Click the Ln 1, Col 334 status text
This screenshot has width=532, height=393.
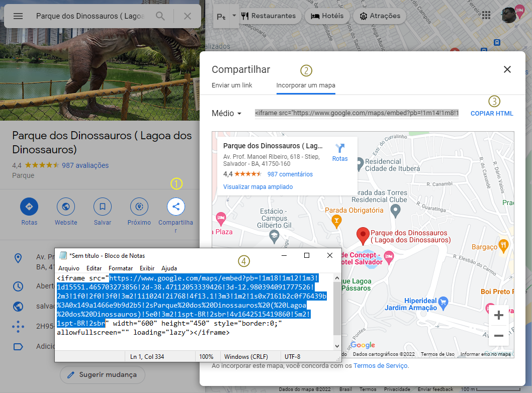click(147, 357)
